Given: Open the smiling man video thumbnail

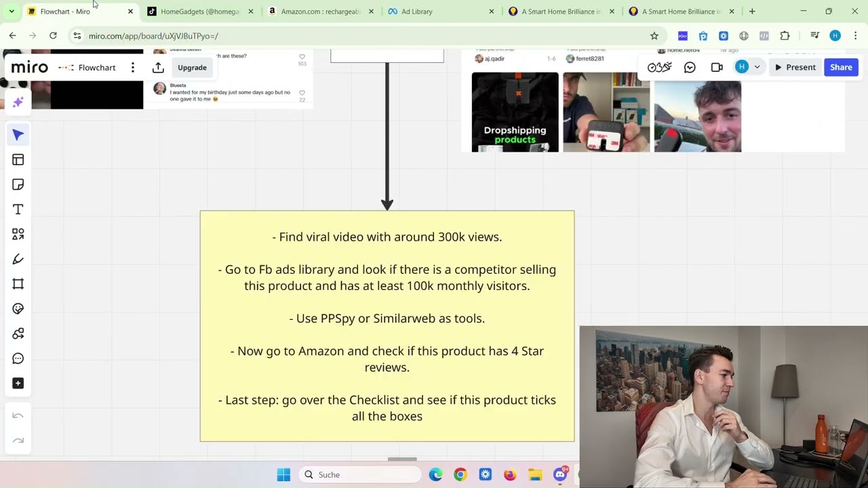Looking at the screenshot, I should pyautogui.click(x=697, y=115).
